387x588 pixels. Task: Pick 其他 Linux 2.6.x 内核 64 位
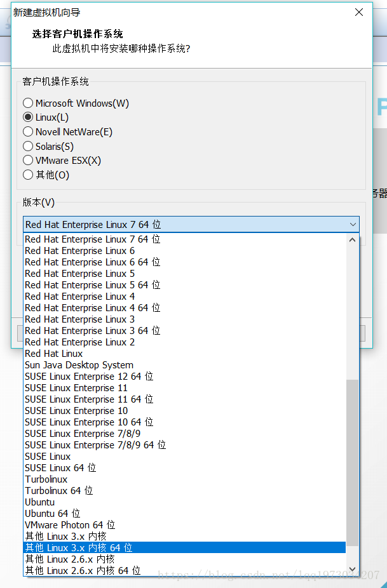coord(184,571)
